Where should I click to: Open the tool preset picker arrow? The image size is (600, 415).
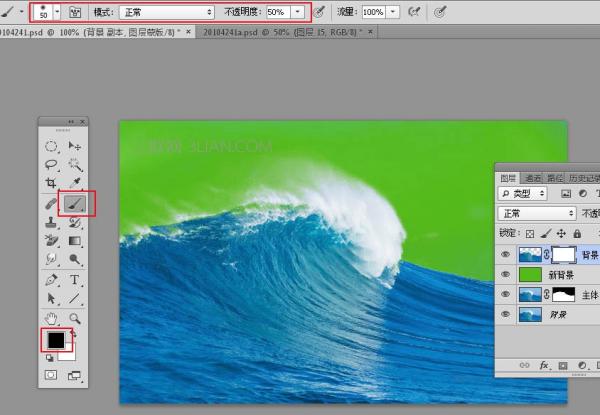[21, 11]
